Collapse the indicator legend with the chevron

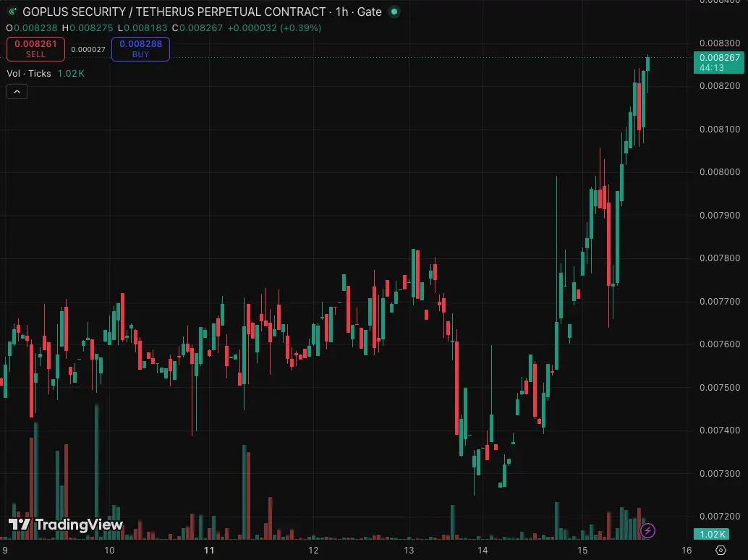[x=17, y=92]
